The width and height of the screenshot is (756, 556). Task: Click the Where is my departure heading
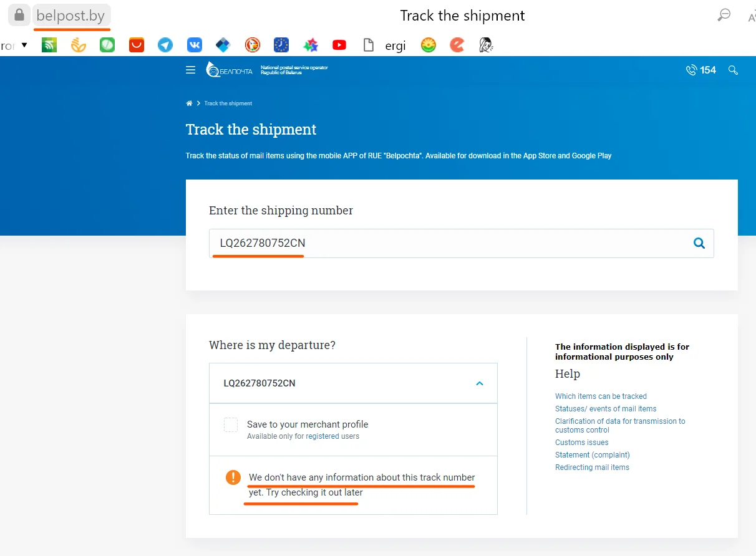[272, 345]
